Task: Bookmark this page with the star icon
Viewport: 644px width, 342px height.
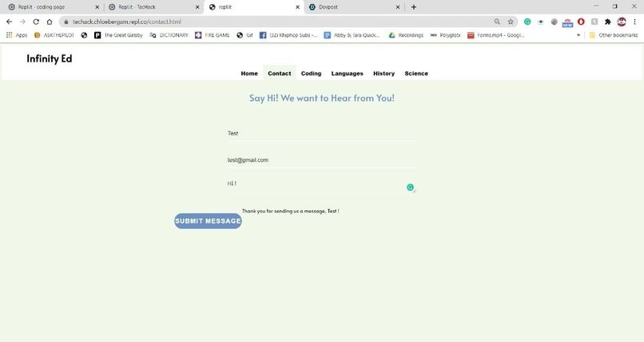Action: click(x=511, y=22)
